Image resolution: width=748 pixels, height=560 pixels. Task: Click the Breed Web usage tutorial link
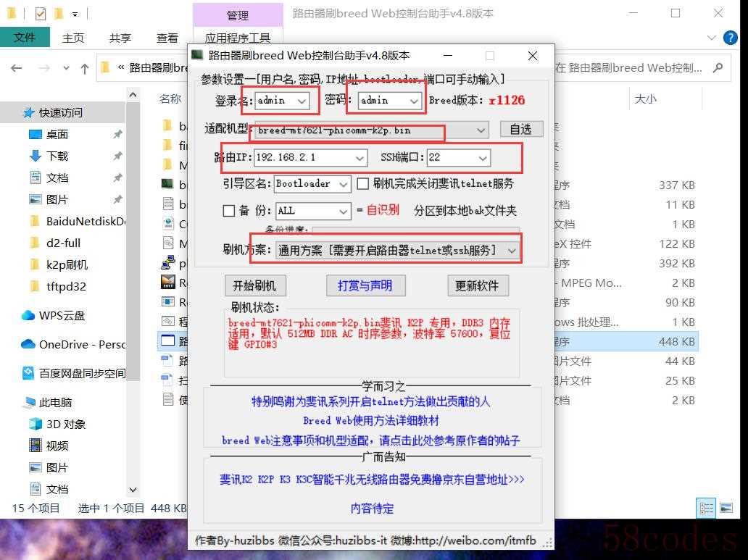tap(371, 421)
